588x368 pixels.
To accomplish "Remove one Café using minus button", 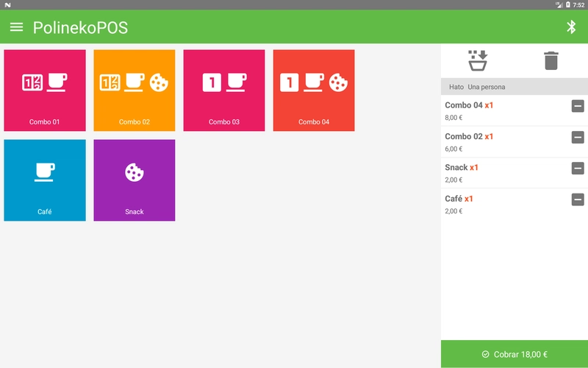I will 578,199.
